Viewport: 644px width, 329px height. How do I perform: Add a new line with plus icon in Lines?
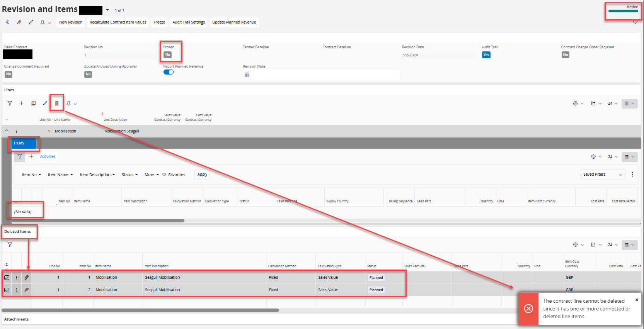pos(21,103)
